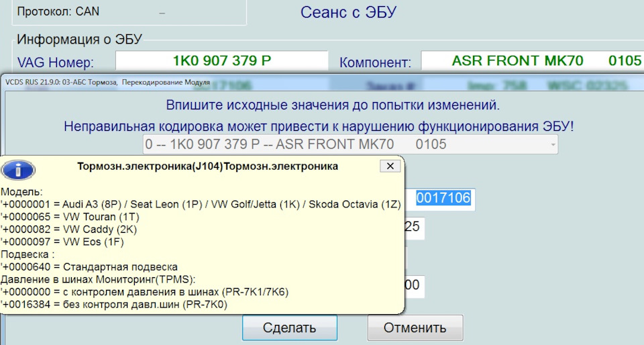The width and height of the screenshot is (644, 345).
Task: Click the VAG Номер field 1K0 907 379 P
Action: pos(222,61)
